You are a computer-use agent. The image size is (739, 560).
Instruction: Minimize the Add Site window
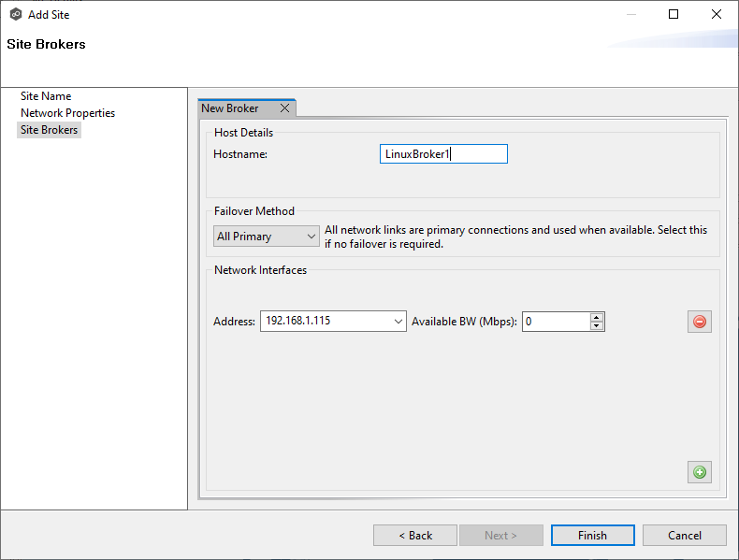tap(630, 14)
